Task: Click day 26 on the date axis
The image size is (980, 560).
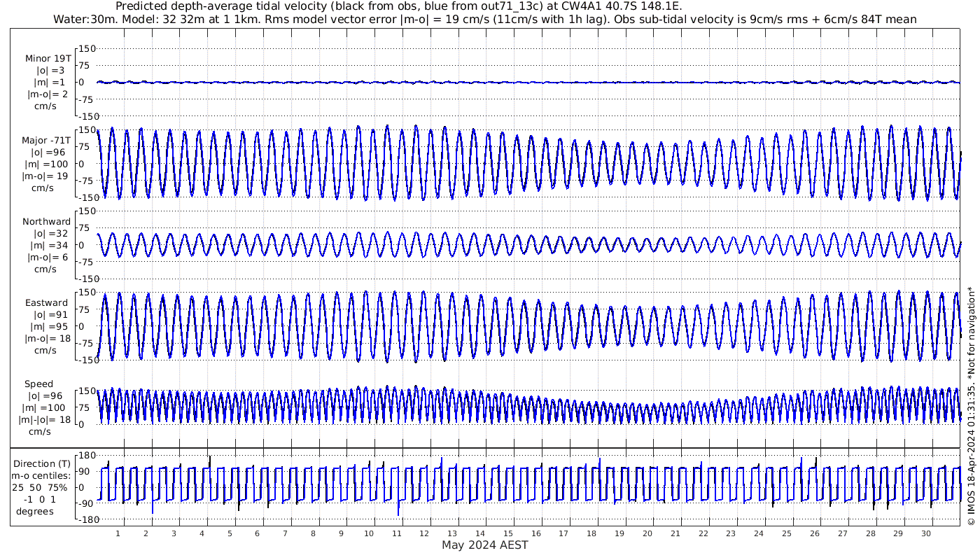Action: point(815,533)
